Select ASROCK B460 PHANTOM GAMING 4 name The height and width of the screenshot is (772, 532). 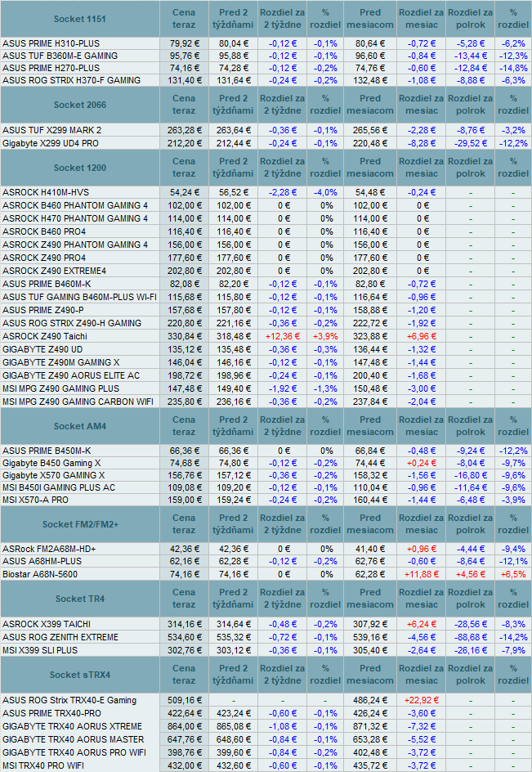75,205
